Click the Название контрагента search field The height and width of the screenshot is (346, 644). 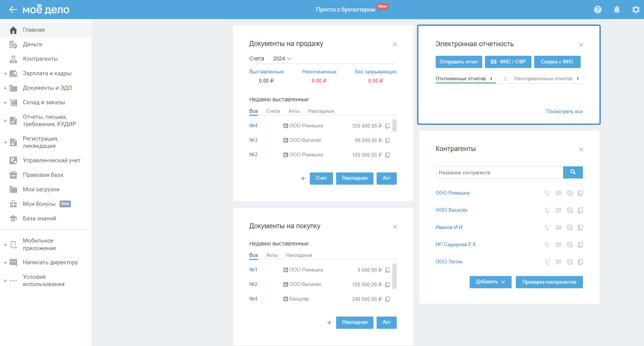coord(499,172)
